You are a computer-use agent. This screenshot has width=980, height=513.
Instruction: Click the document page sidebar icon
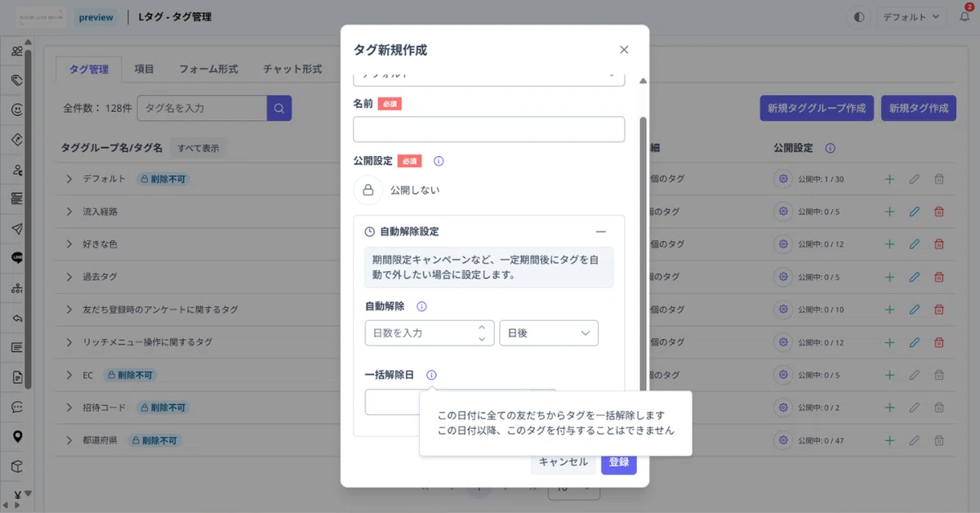(17, 377)
